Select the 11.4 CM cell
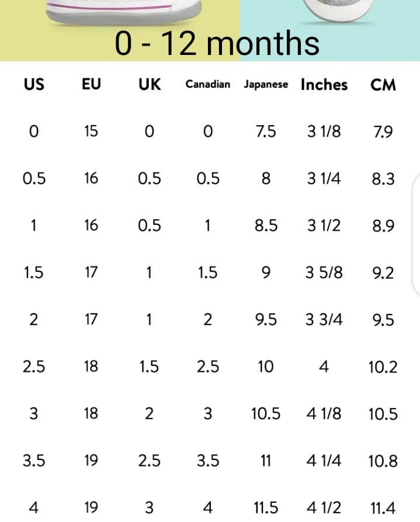The width and height of the screenshot is (420, 522). [x=383, y=508]
